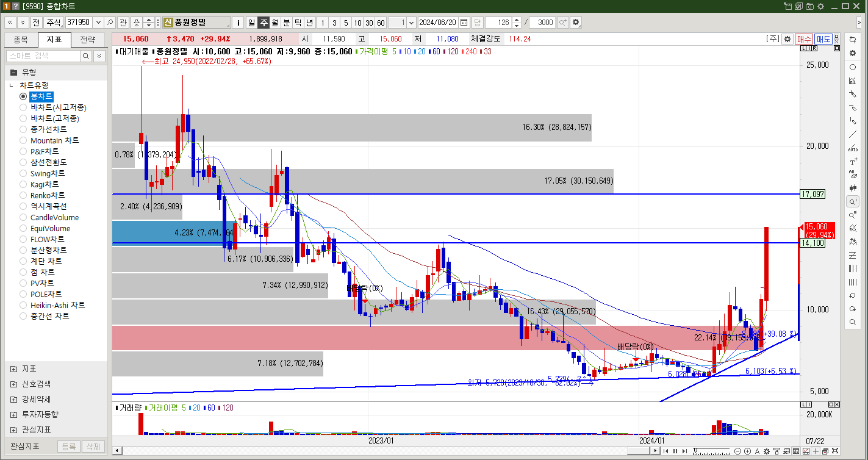Click the fullscreen expand icon at bottom right
This screenshot has height=460, width=868.
pyautogui.click(x=835, y=451)
